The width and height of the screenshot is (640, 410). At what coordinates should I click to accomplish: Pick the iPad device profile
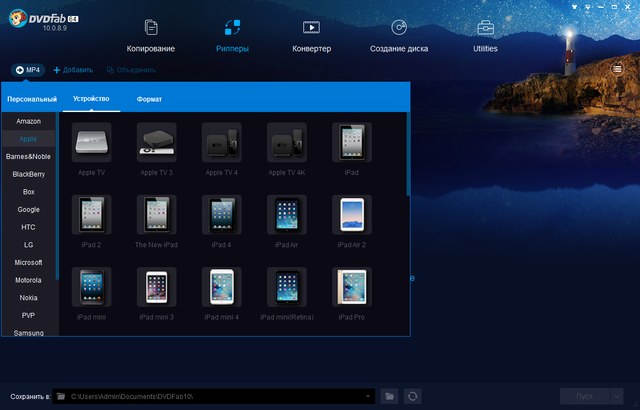[351, 149]
